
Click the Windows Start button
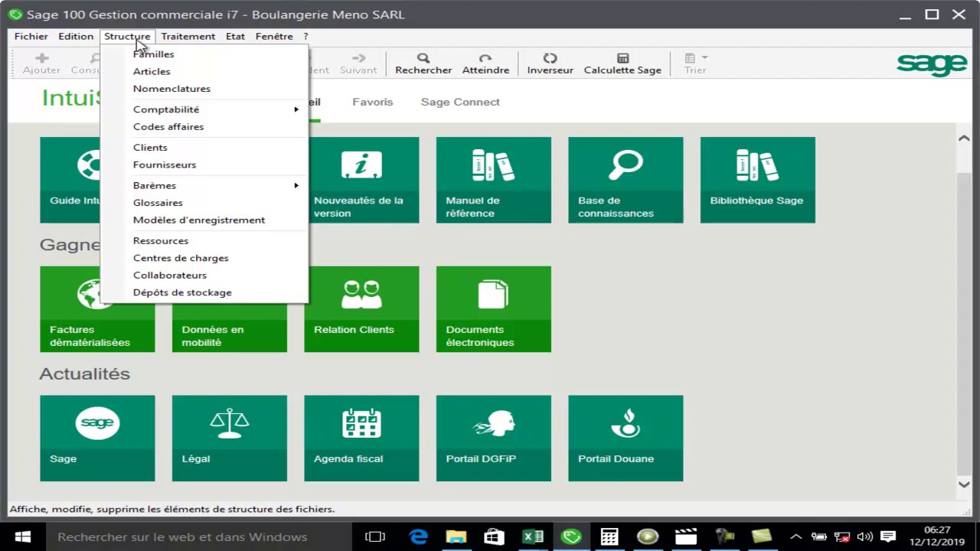pos(22,536)
